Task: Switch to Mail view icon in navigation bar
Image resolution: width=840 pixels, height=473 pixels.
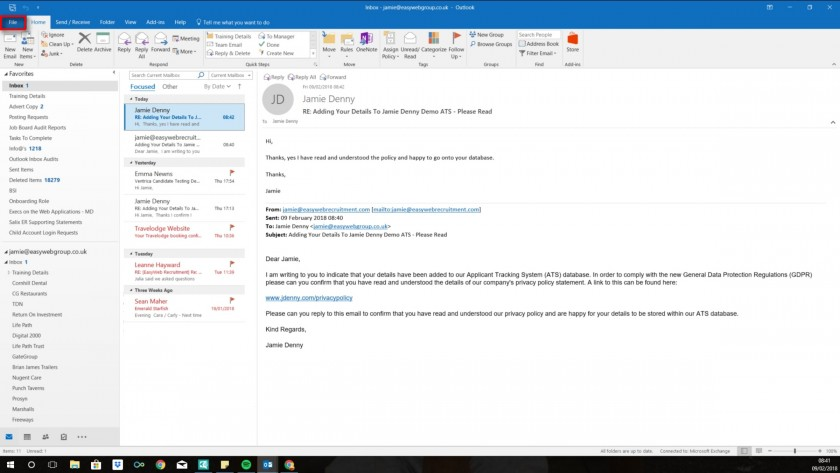Action: 9,437
